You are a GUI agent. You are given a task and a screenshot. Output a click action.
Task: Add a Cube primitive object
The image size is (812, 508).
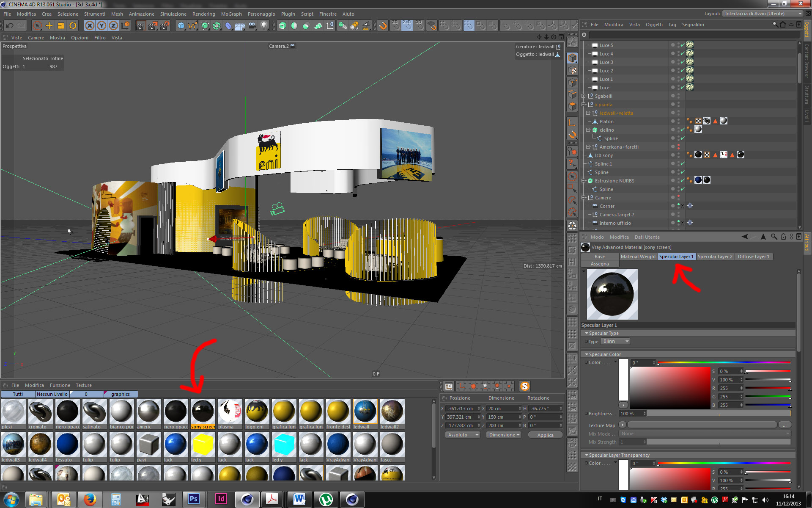click(181, 26)
